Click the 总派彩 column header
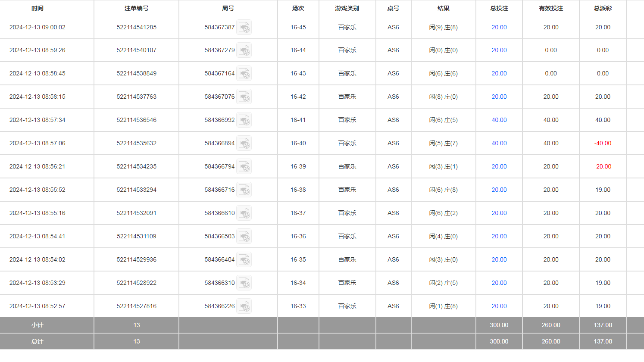Image resolution: width=644 pixels, height=362 pixels. coord(603,8)
